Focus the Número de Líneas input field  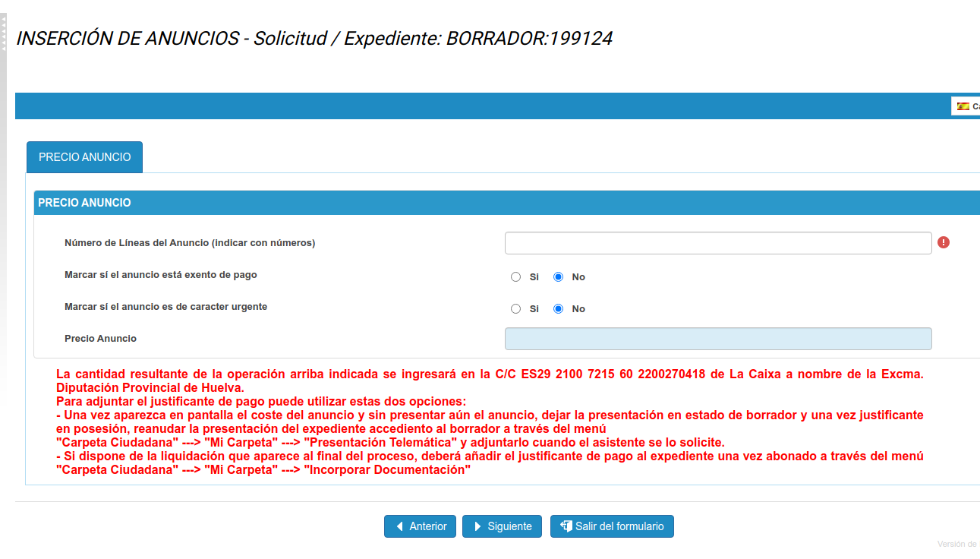tap(718, 243)
